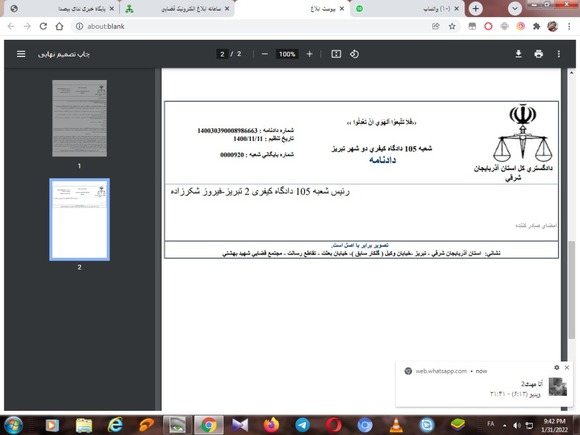This screenshot has height=435, width=580.
Task: Zoom out with the minus button
Action: pyautogui.click(x=264, y=54)
